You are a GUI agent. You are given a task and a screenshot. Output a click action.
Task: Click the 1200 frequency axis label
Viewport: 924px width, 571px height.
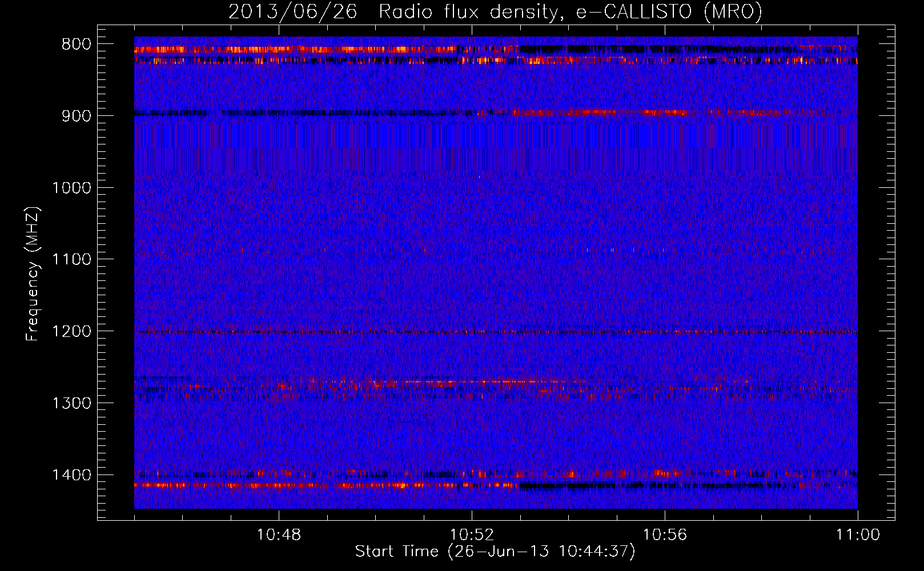(71, 331)
